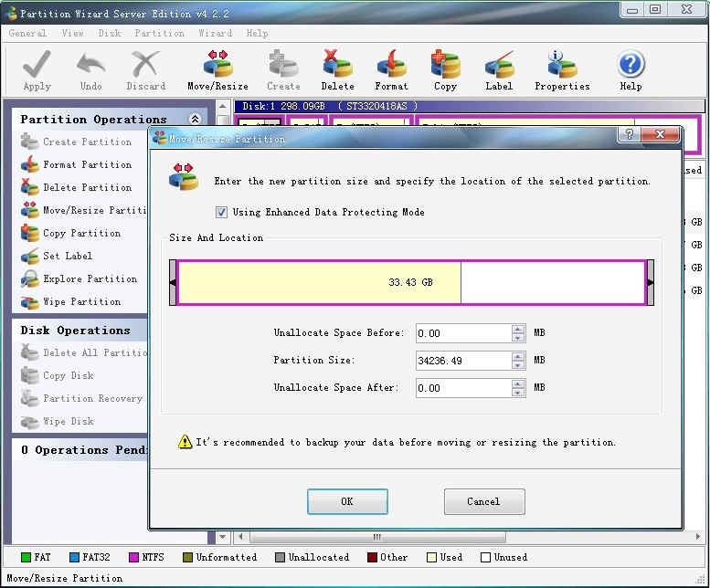Open the Disk menu
Viewport: 710px width, 588px height.
[110, 33]
